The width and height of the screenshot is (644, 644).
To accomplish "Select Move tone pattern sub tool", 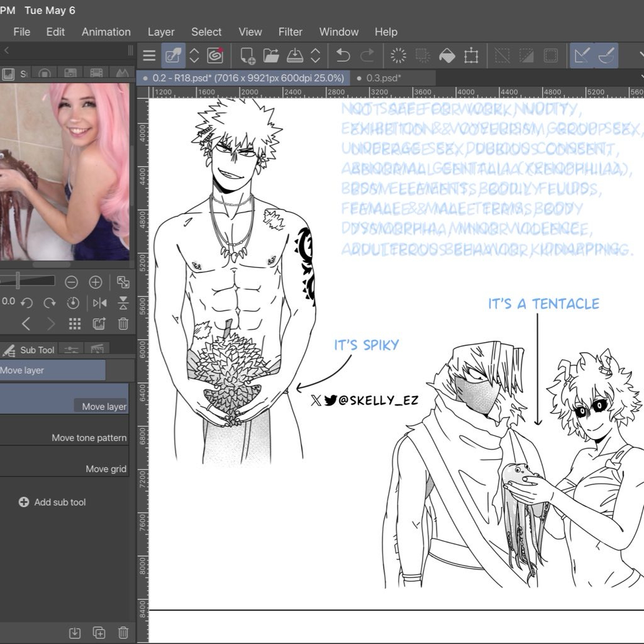I will [x=89, y=438].
